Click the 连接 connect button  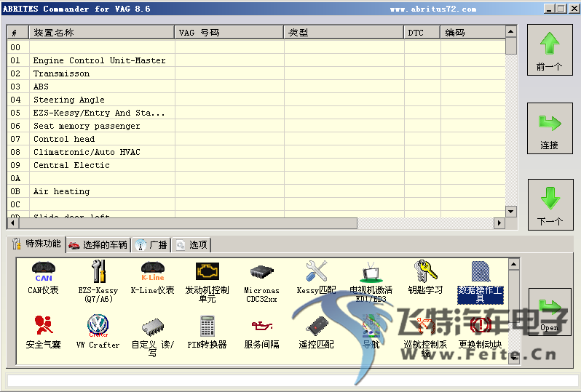[x=550, y=129]
